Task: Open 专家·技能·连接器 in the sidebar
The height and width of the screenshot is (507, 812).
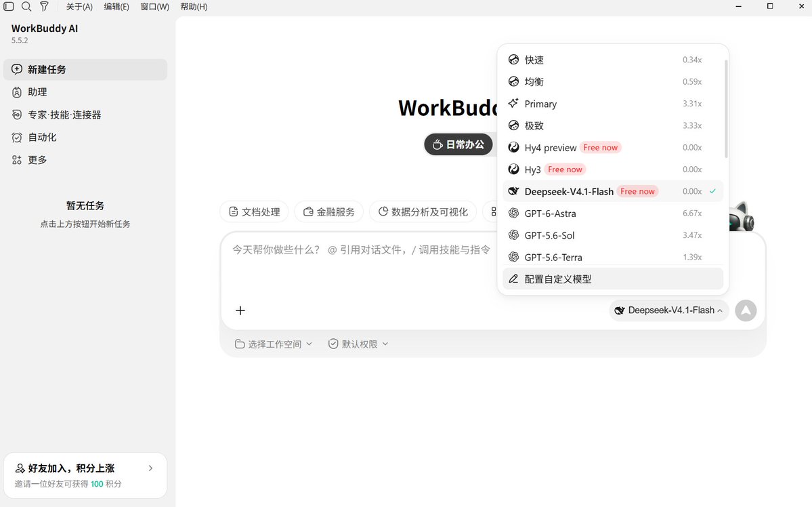Action: (85, 115)
